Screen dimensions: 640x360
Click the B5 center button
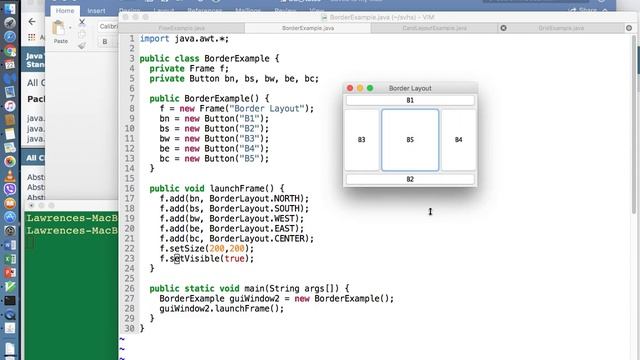point(410,140)
